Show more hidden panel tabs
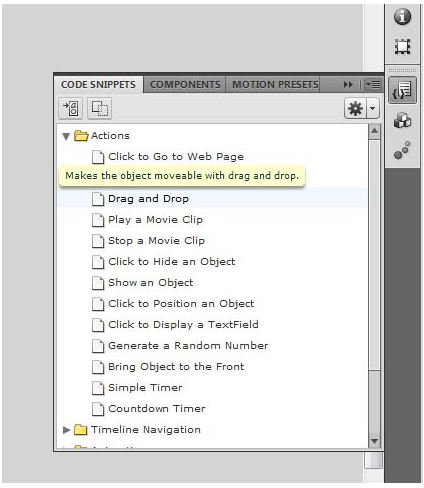This screenshot has width=424, height=488. pos(348,85)
